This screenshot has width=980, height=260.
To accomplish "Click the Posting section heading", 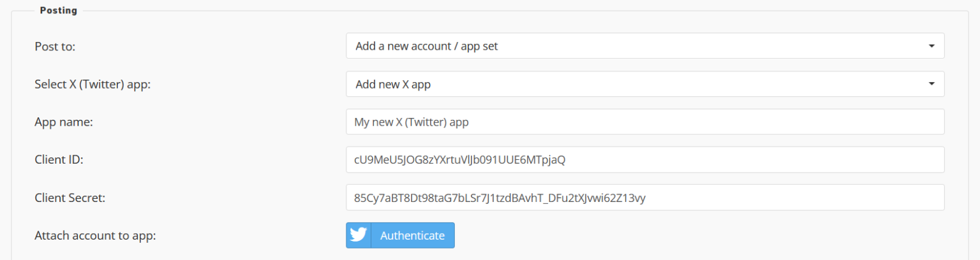I will pyautogui.click(x=58, y=10).
